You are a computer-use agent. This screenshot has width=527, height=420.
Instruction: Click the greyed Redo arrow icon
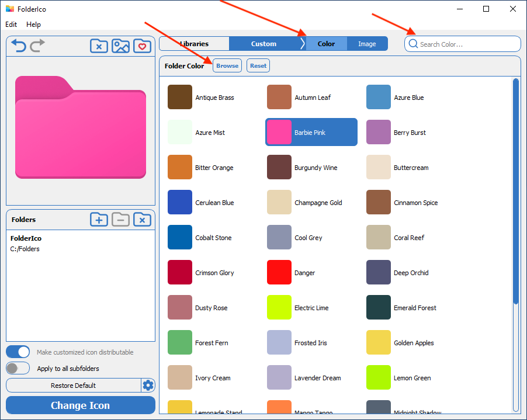[x=36, y=46]
